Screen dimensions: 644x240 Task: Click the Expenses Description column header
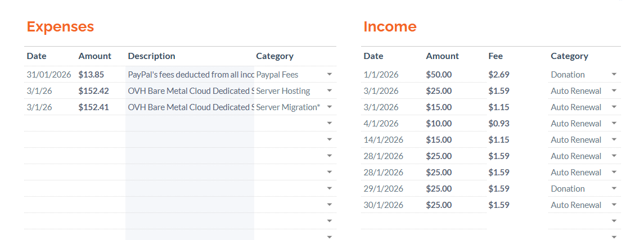(151, 56)
